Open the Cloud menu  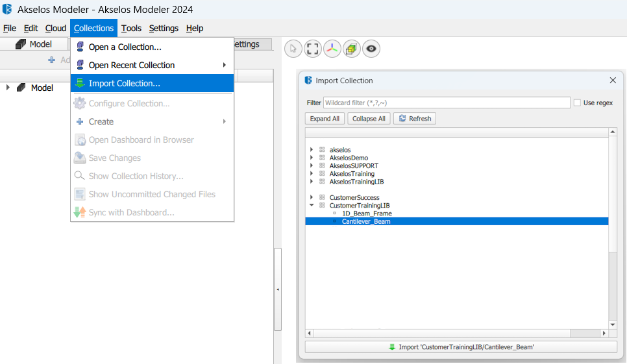[x=56, y=29]
